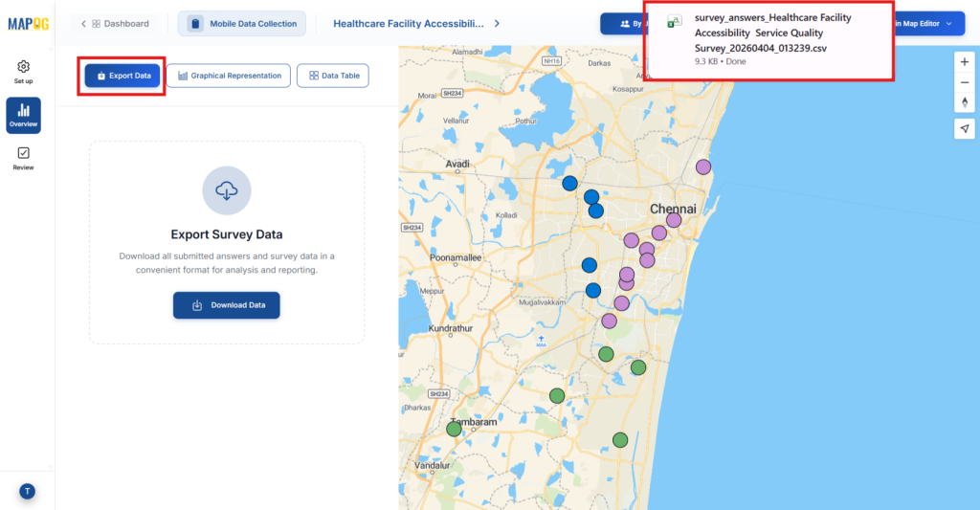The image size is (980, 510).
Task: Select the green marker near Tambaram
Action: tap(455, 429)
